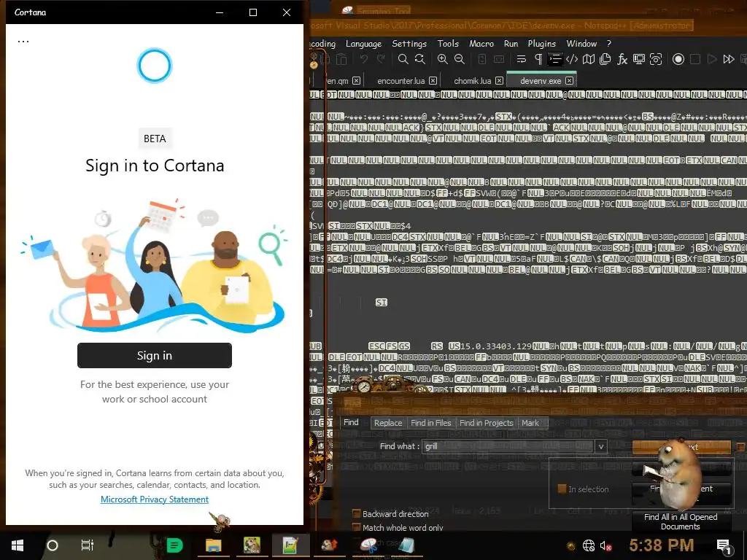Screen dimensions: 747x560
Task: Click the Show Indent Guide icon
Action: point(555,59)
